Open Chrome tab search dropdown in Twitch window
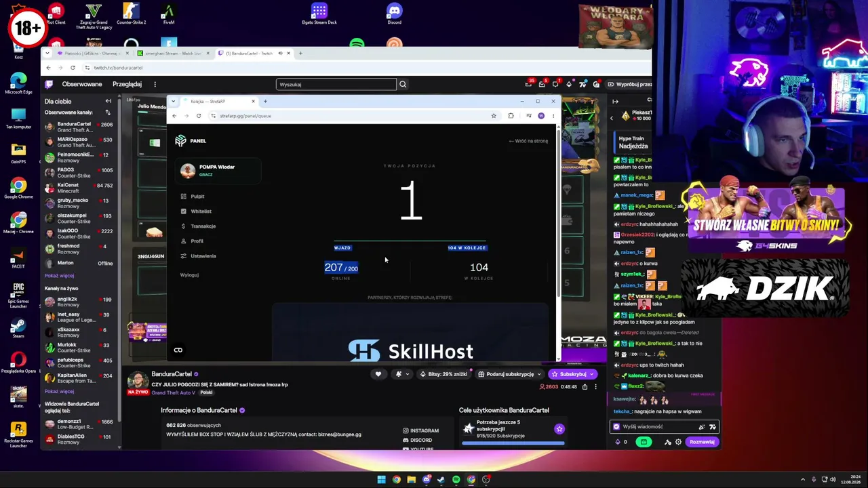 48,54
